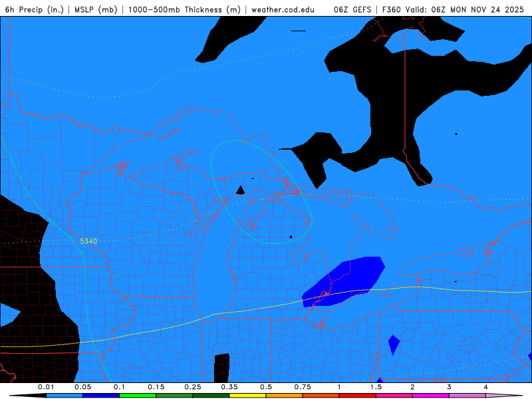Click 'Valid: 06Z MON NOV 24 2025' text
This screenshot has height=399, width=532.
[x=465, y=9]
